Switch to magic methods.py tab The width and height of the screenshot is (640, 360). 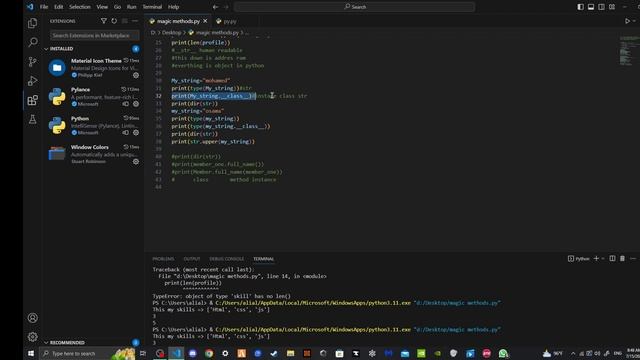[178, 21]
